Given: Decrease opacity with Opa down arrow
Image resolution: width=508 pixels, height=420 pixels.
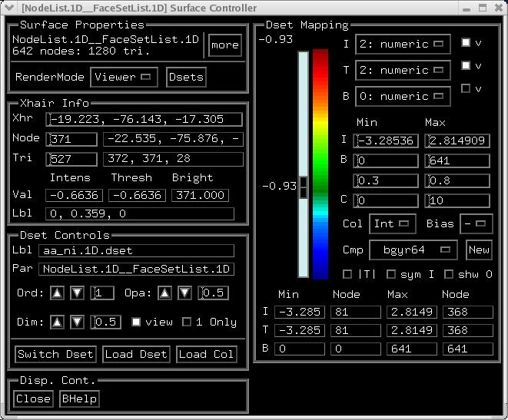Looking at the screenshot, I should point(184,293).
